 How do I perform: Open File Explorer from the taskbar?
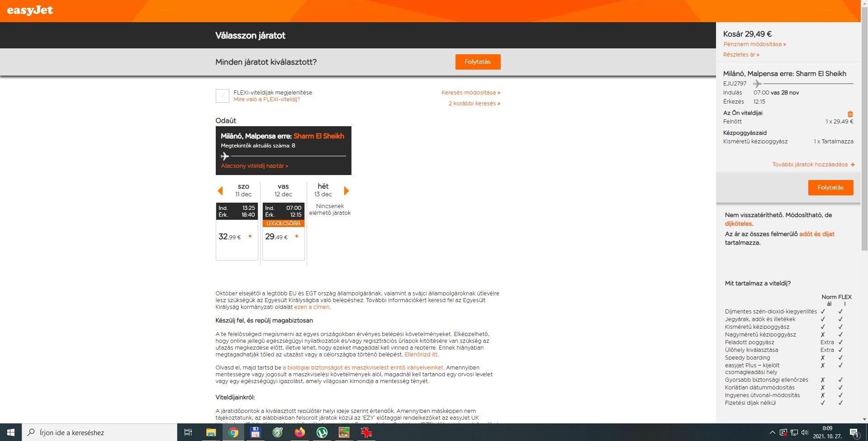pos(211,432)
